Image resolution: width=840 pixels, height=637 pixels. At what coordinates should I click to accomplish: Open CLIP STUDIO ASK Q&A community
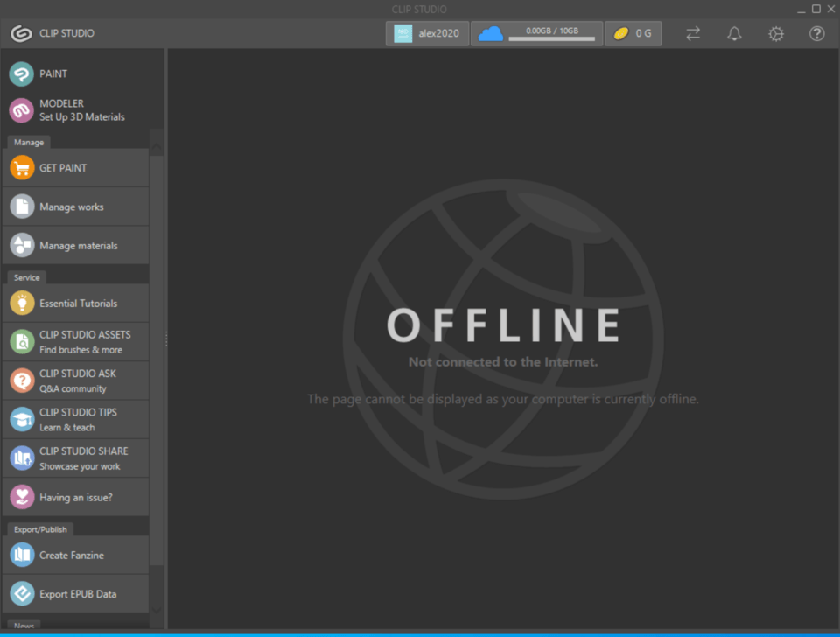77,381
